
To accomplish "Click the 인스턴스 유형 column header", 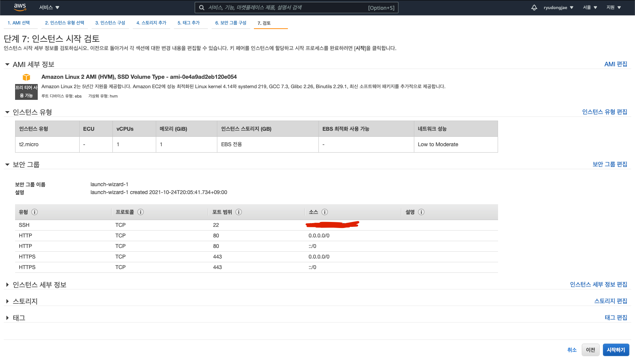I will (47, 129).
